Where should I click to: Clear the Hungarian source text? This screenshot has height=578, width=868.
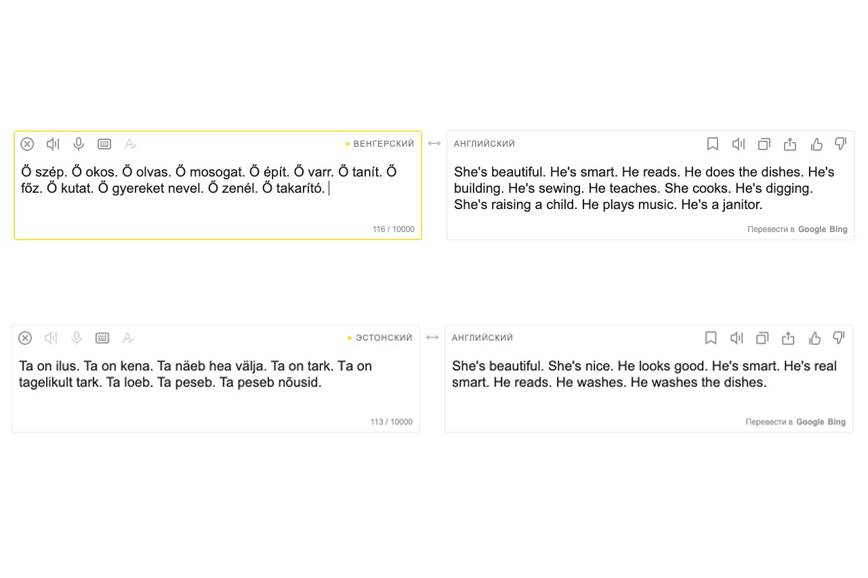click(27, 144)
